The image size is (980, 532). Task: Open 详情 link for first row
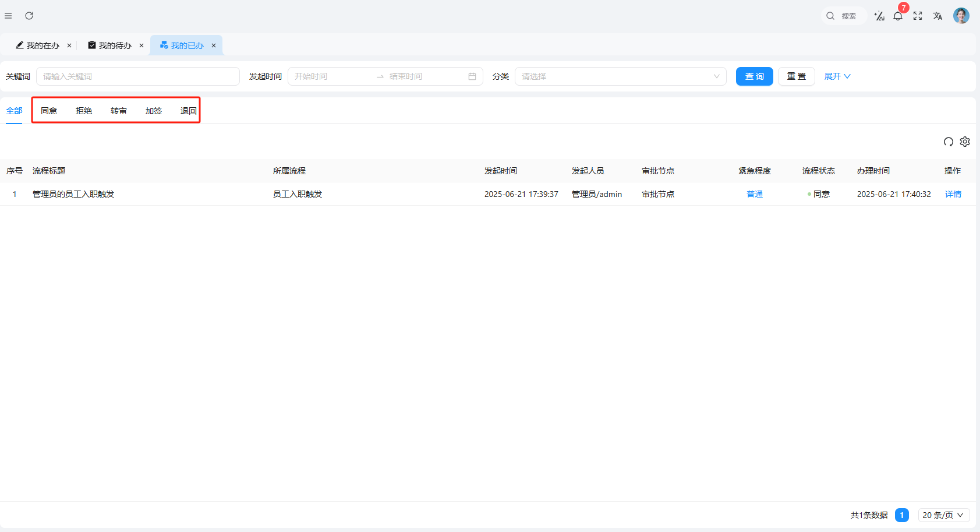(x=953, y=194)
